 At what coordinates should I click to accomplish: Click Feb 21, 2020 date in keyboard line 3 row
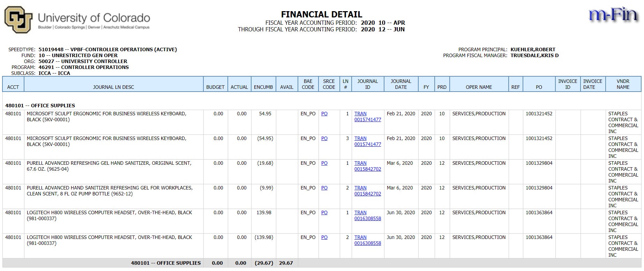tap(401, 138)
